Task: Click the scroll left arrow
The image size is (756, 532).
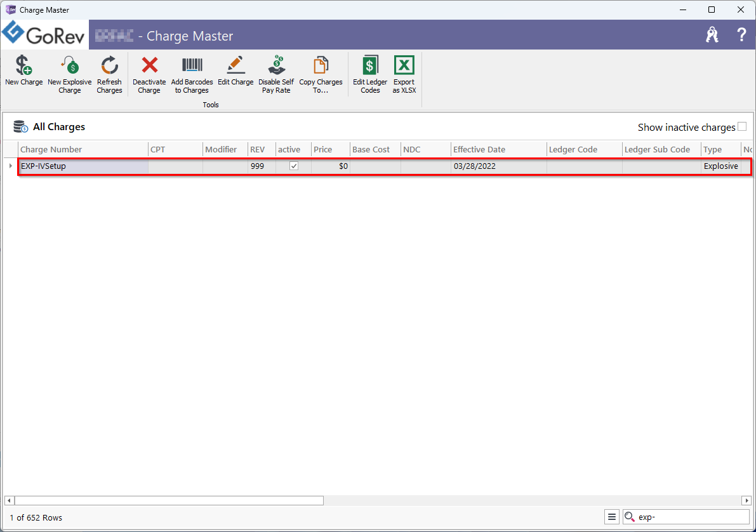Action: point(9,501)
